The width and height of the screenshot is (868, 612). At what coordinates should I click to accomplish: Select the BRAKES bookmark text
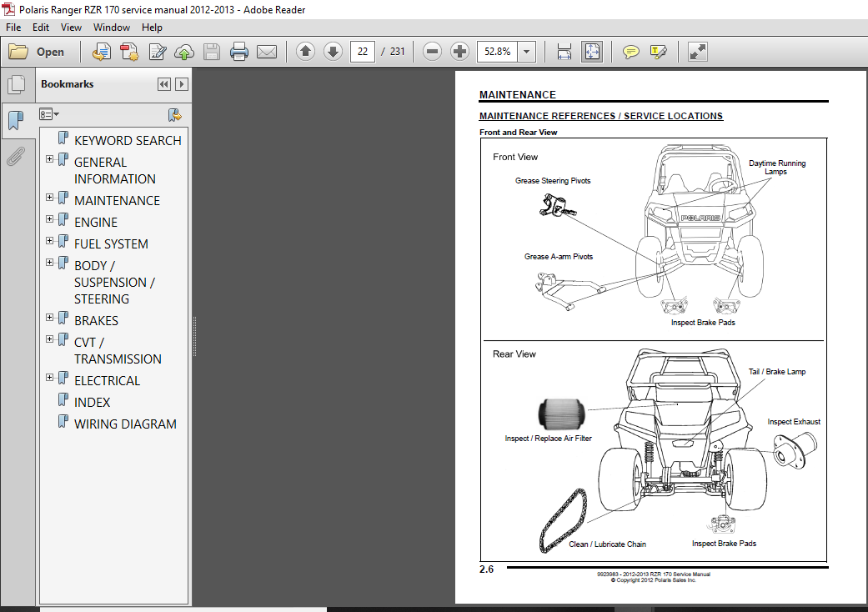pyautogui.click(x=97, y=321)
